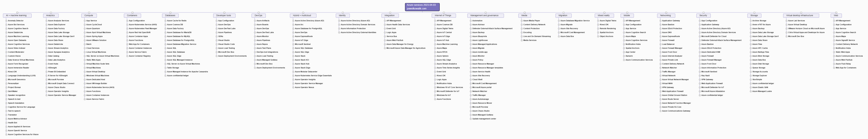The width and height of the screenshot is (868, 139).
Task: Click the 'Azure Stack HCI' item
Action: point(302,60)
